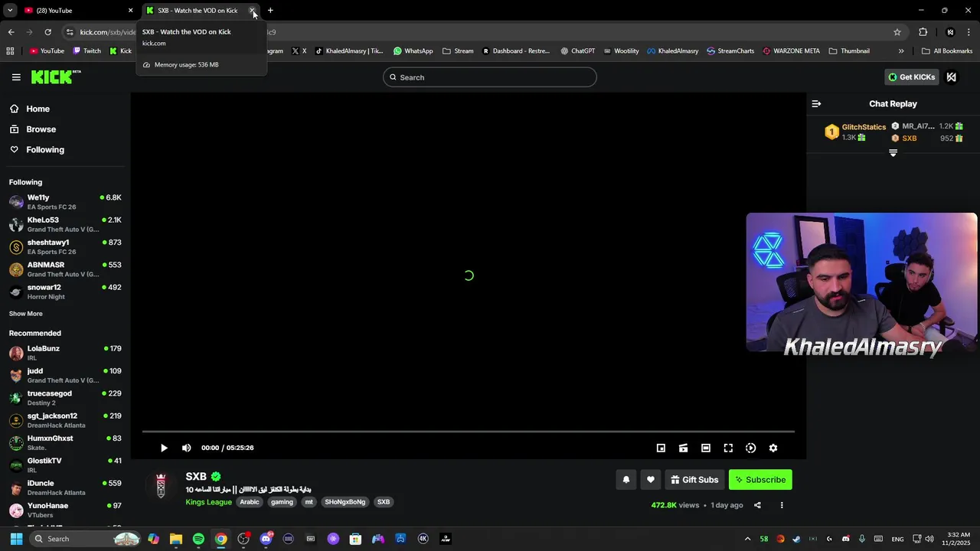Share the video via share icon
Image resolution: width=980 pixels, height=551 pixels.
pos(757,505)
